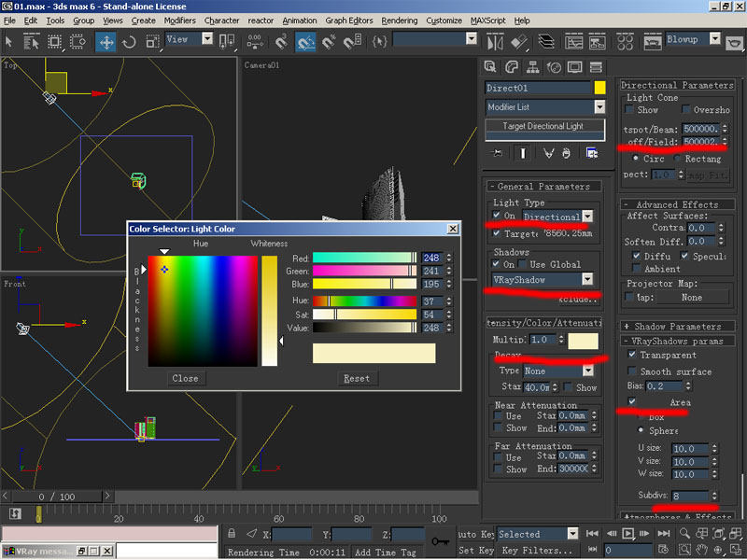Toggle the Light Type On checkbox
This screenshot has width=747, height=560.
pyautogui.click(x=498, y=217)
